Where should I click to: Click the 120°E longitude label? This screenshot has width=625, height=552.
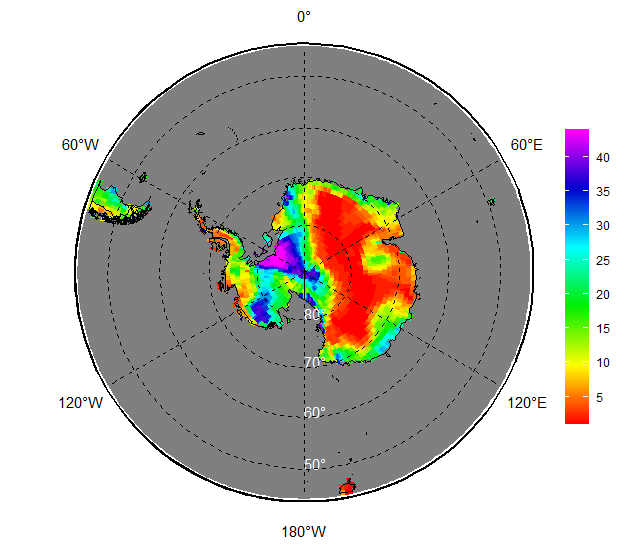[527, 403]
